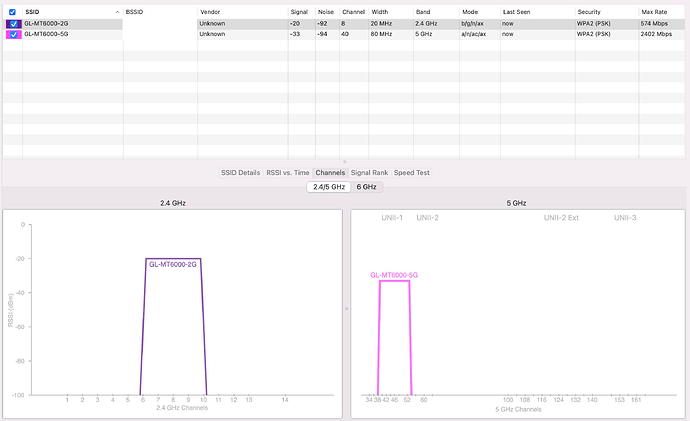Sort by Security column header

click(589, 12)
